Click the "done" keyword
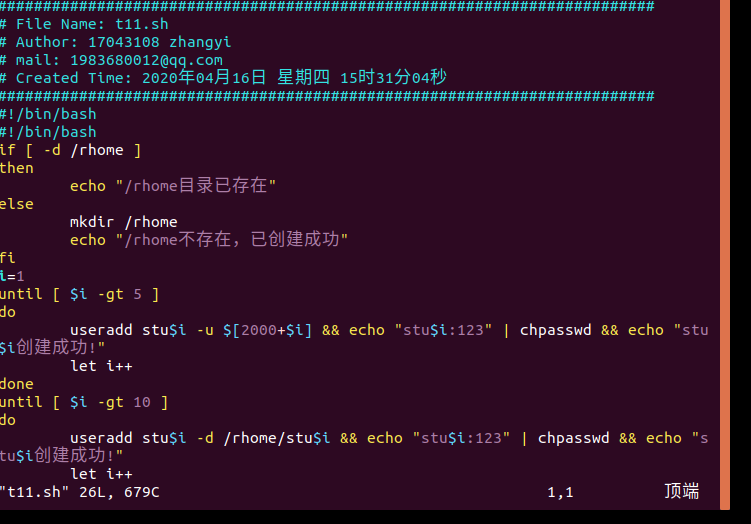This screenshot has width=751, height=524. coord(17,384)
